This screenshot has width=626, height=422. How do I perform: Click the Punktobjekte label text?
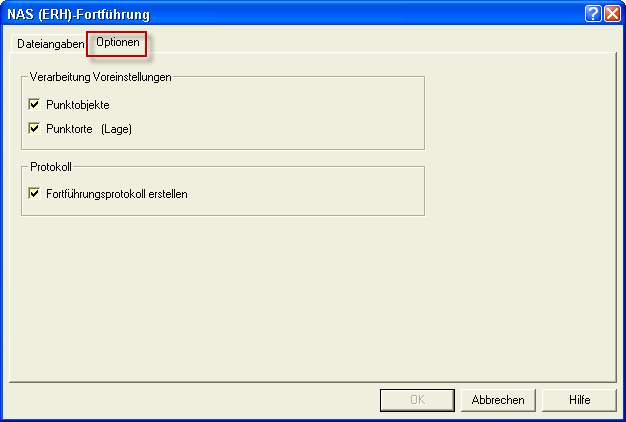pyautogui.click(x=78, y=105)
